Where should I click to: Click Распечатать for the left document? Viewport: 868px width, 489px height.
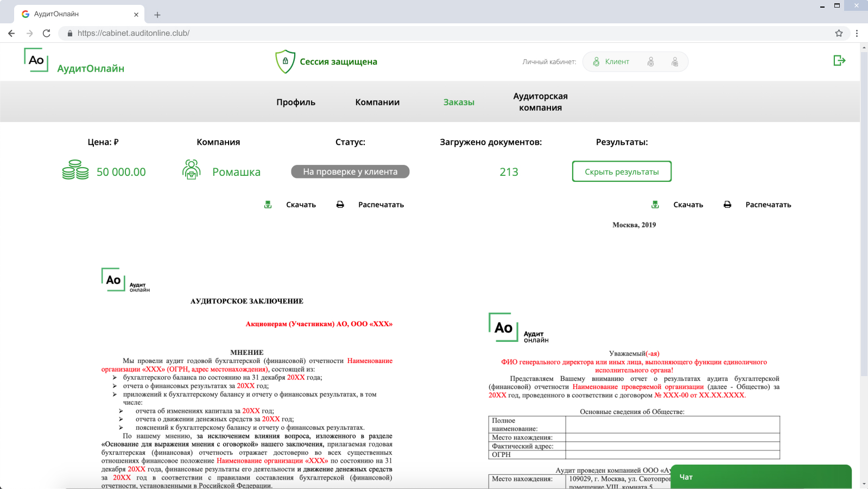click(381, 205)
